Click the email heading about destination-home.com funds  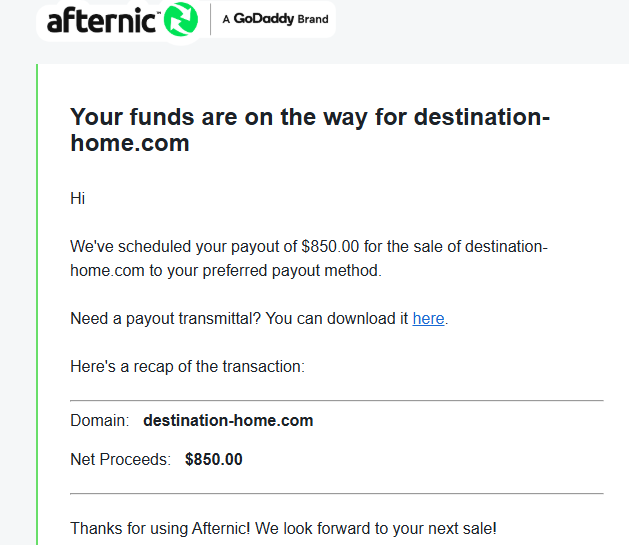click(x=310, y=130)
